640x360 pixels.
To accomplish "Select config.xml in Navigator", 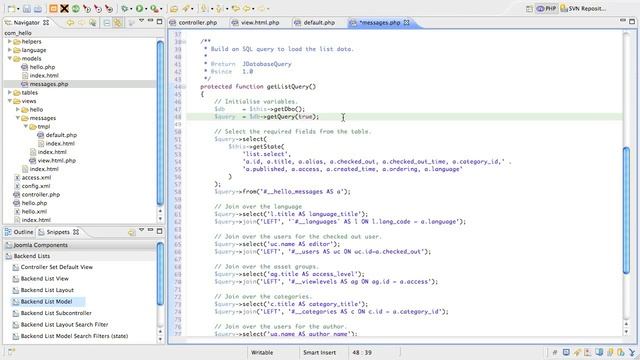I will tap(36, 186).
